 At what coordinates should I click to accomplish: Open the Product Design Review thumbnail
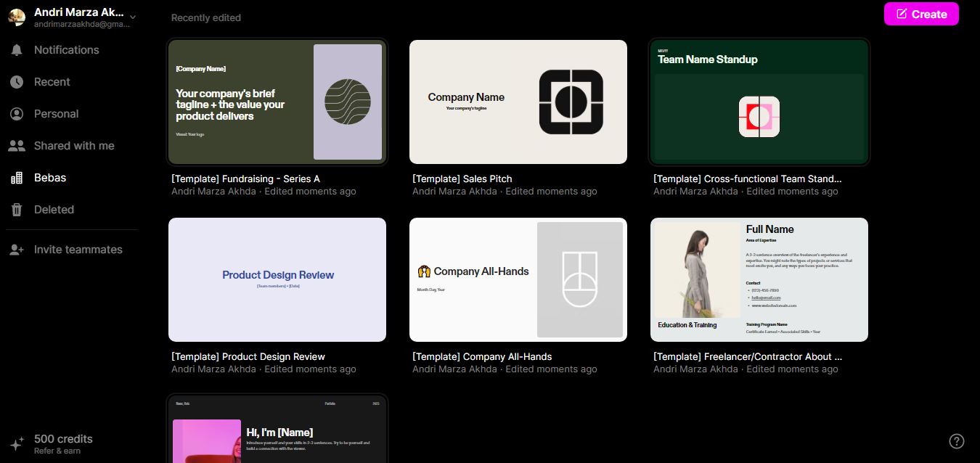point(277,279)
